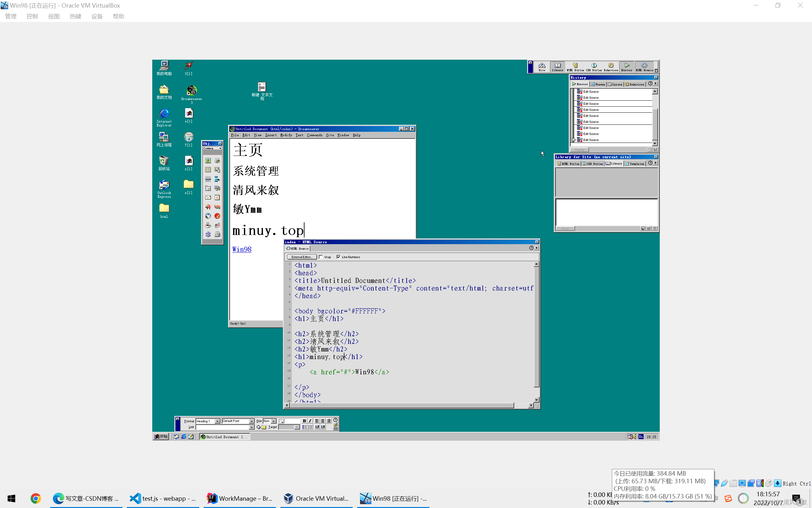This screenshot has width=812, height=508.
Task: Open Win98 Start button
Action: point(161,437)
